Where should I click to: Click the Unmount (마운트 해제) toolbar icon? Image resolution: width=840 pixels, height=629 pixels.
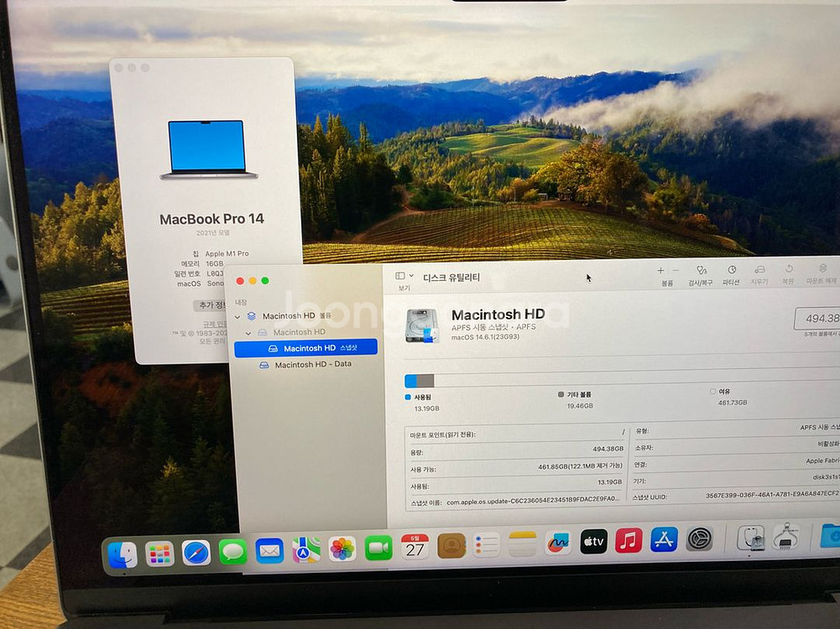click(822, 268)
